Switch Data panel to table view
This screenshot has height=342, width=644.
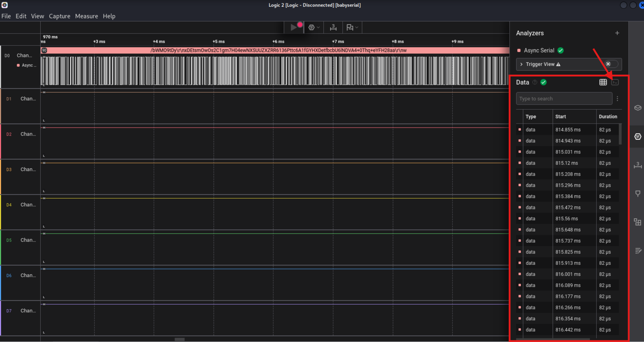pos(603,82)
